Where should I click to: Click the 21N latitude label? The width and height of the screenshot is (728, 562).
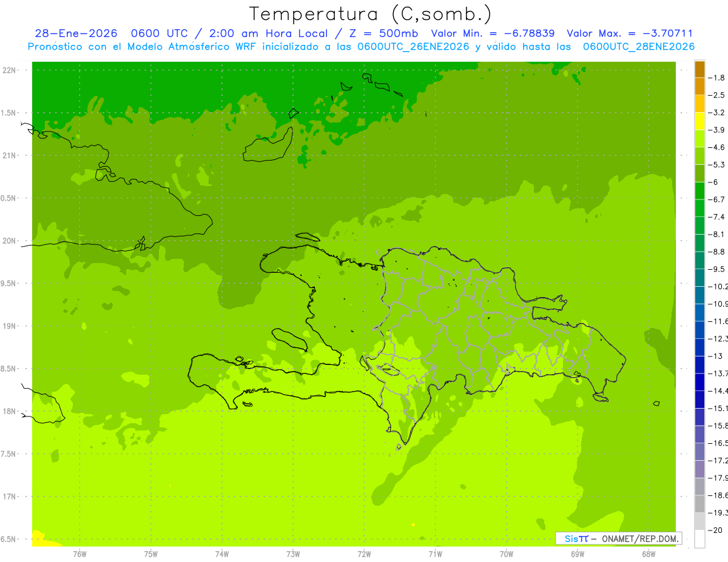tap(10, 156)
